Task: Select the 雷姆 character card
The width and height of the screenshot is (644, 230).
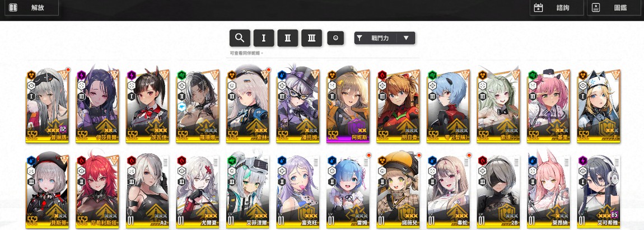Action: pos(348,191)
